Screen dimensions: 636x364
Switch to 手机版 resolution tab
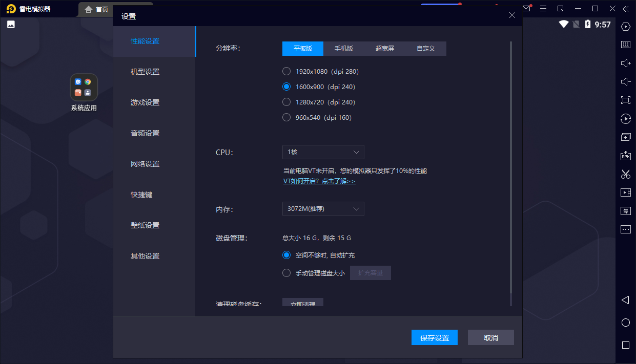[x=344, y=49]
